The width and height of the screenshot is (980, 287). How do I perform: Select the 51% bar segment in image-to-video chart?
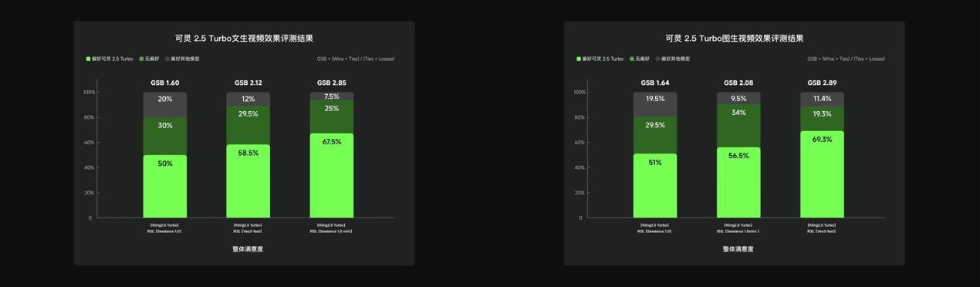pos(655,186)
